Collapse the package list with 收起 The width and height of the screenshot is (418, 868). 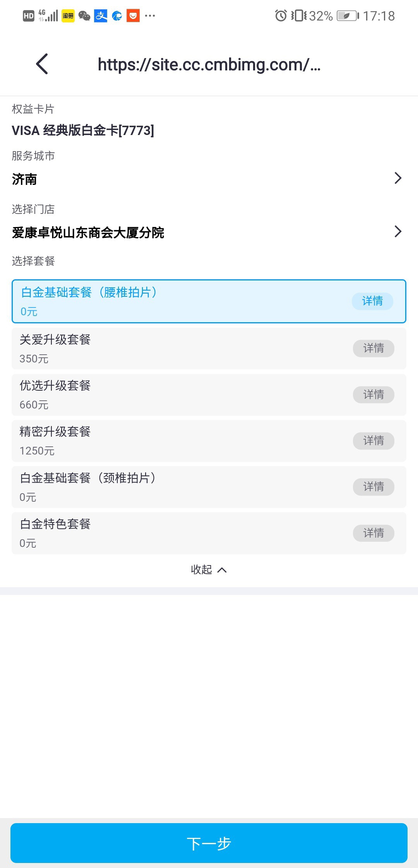[209, 569]
